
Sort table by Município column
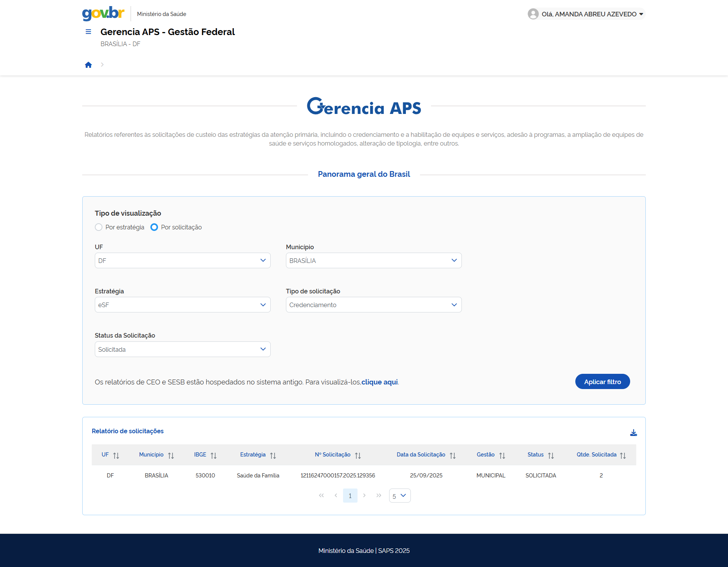click(171, 455)
